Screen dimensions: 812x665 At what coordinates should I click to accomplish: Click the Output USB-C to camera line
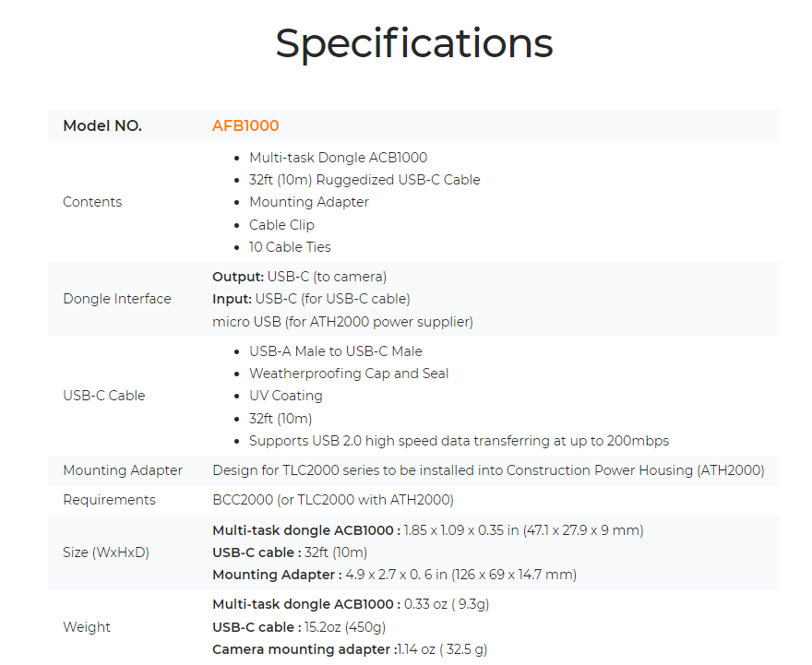[x=299, y=277]
